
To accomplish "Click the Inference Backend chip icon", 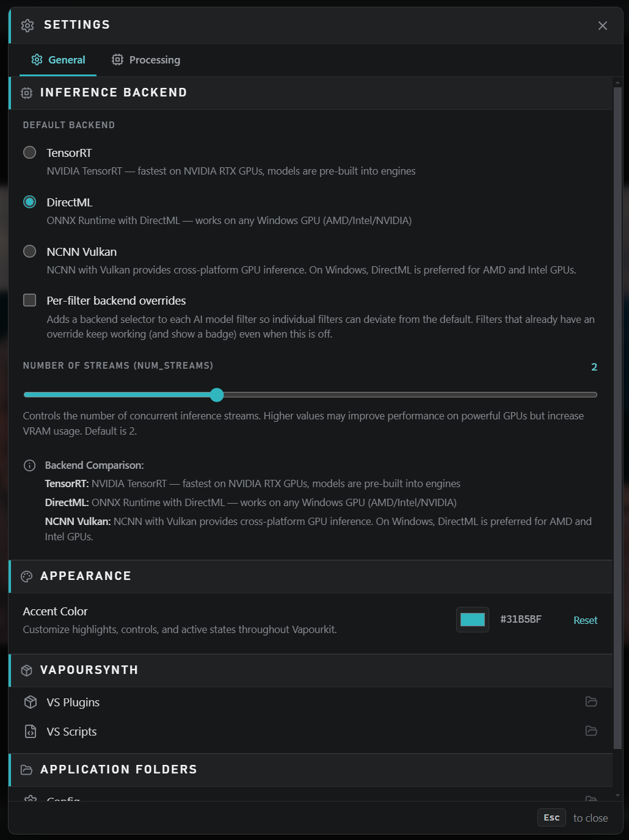I will point(27,93).
